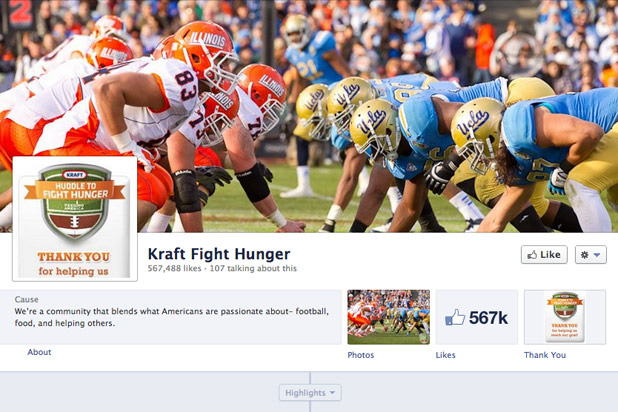Open the Photos thumbnail of the football game
This screenshot has width=618, height=412.
[389, 317]
